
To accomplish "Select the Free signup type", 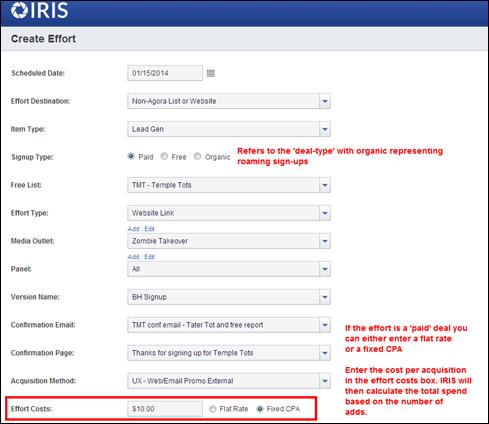I will [x=164, y=156].
